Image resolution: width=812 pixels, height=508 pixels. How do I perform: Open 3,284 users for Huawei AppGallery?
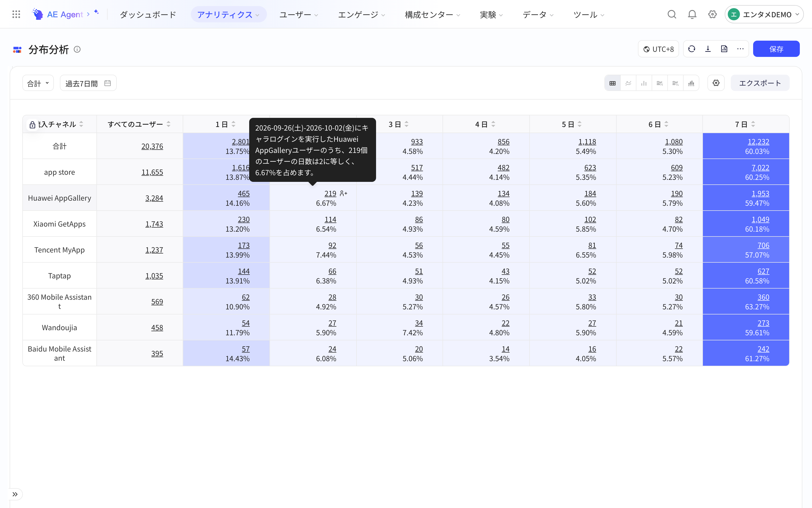pyautogui.click(x=154, y=198)
